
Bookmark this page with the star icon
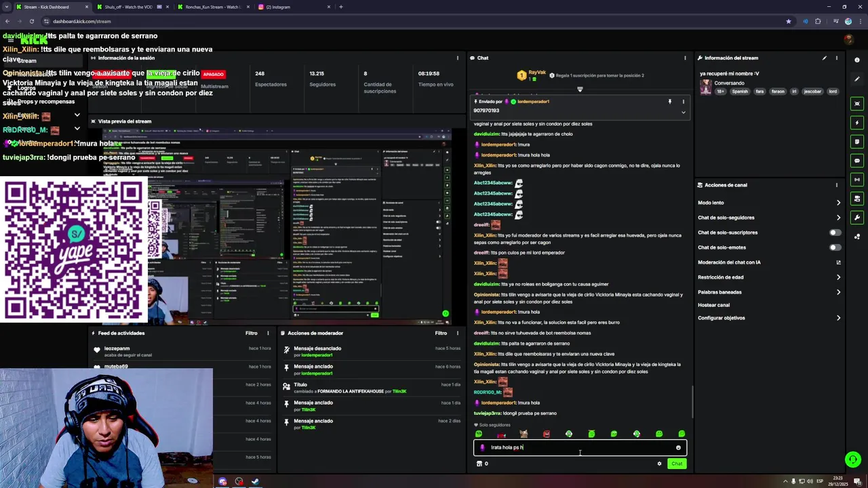coord(788,21)
